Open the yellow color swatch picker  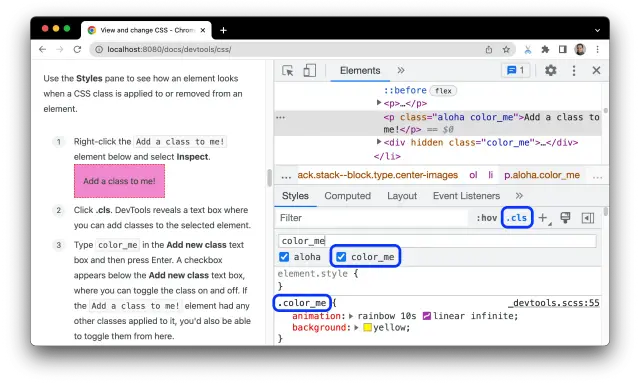click(367, 327)
